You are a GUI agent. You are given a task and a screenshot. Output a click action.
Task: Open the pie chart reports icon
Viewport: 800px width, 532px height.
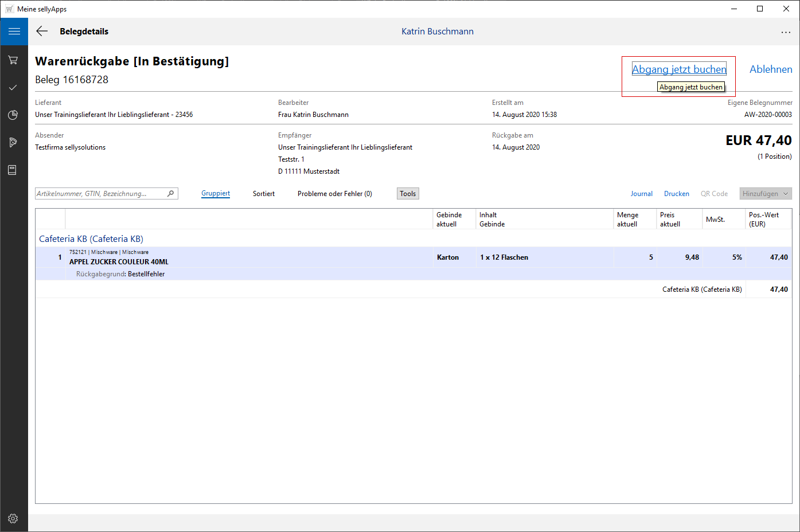click(13, 115)
